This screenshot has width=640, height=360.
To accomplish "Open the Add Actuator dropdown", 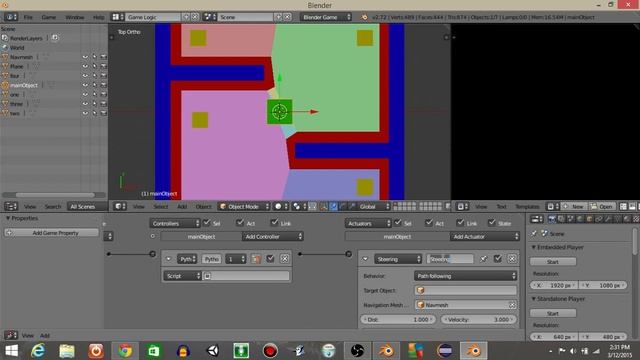I will (x=485, y=237).
